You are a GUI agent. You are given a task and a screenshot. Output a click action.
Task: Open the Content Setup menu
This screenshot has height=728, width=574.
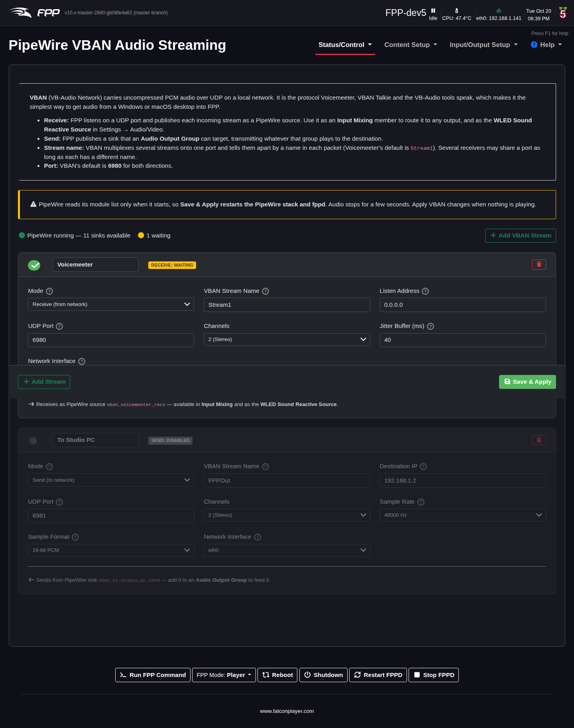point(411,45)
